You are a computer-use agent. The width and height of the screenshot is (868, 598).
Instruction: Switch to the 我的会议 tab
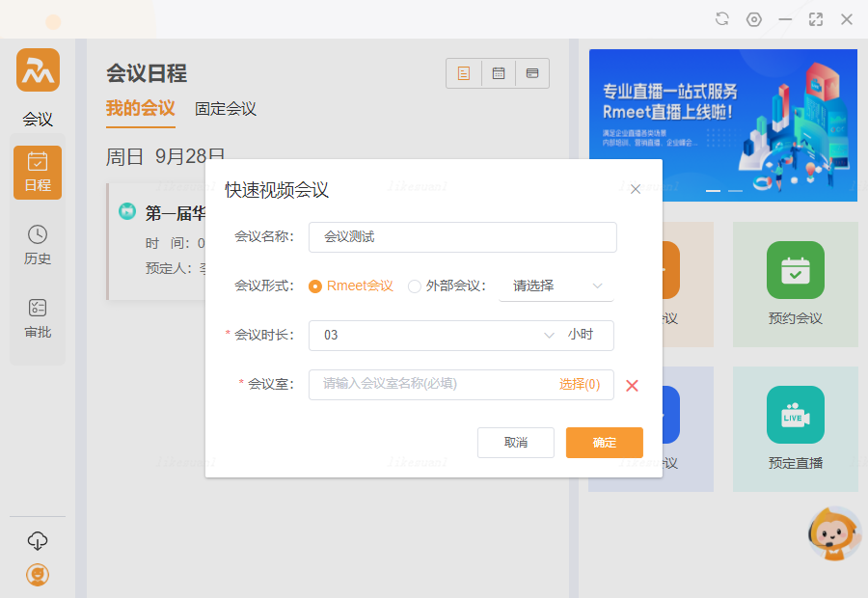pos(140,108)
